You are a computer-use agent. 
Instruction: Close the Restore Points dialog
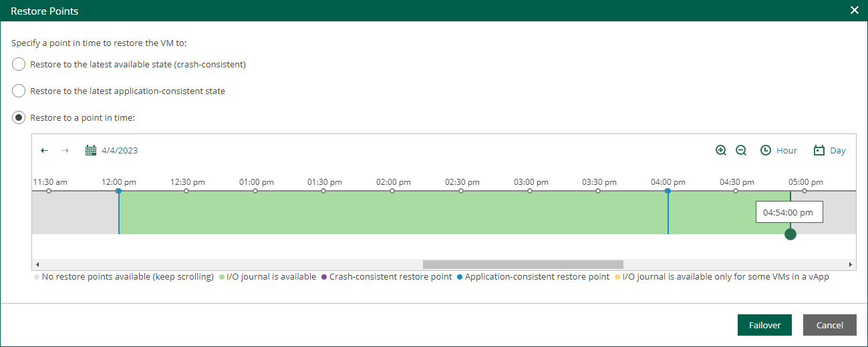point(854,10)
